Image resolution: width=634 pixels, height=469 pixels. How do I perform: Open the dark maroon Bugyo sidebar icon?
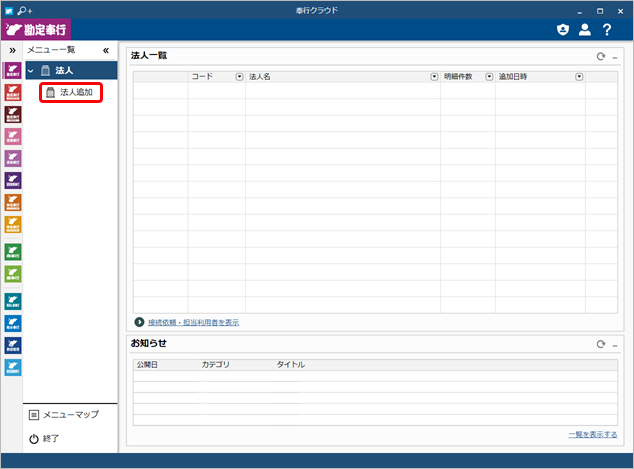[x=13, y=114]
